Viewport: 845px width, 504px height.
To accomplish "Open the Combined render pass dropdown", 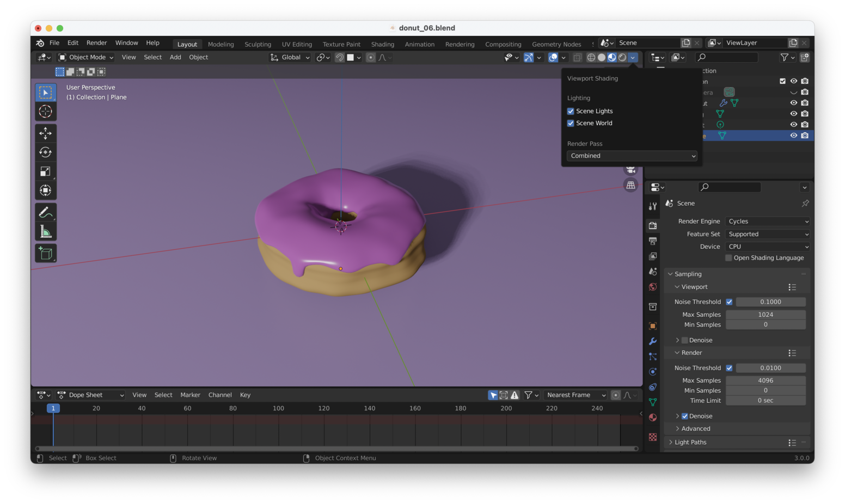I will click(x=632, y=156).
